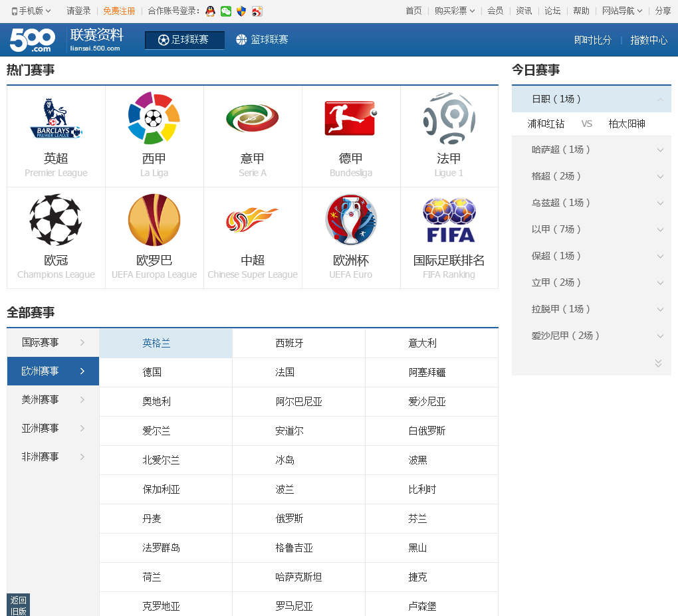The image size is (678, 616).
Task: Click 请登录 link
Action: pyautogui.click(x=78, y=11)
